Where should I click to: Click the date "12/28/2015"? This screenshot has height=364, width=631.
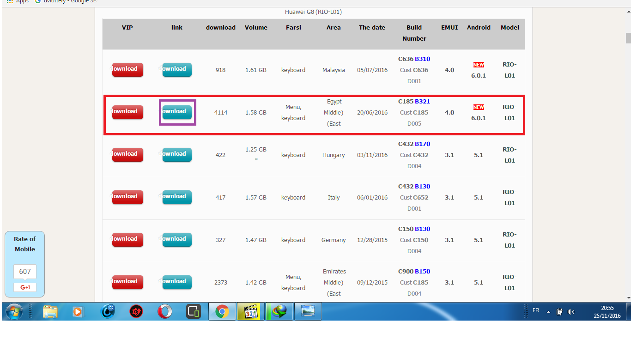click(x=372, y=240)
